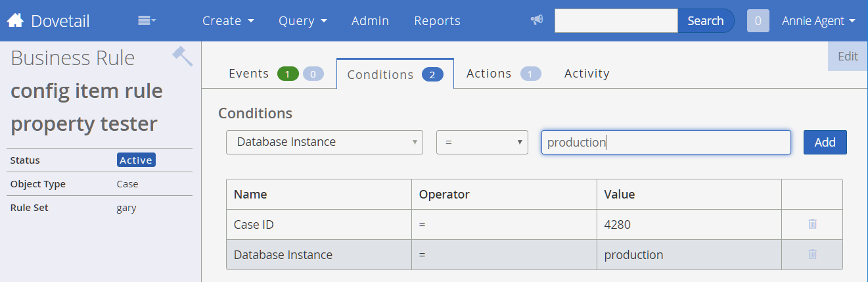Click the Dovetail home icon

tap(15, 20)
